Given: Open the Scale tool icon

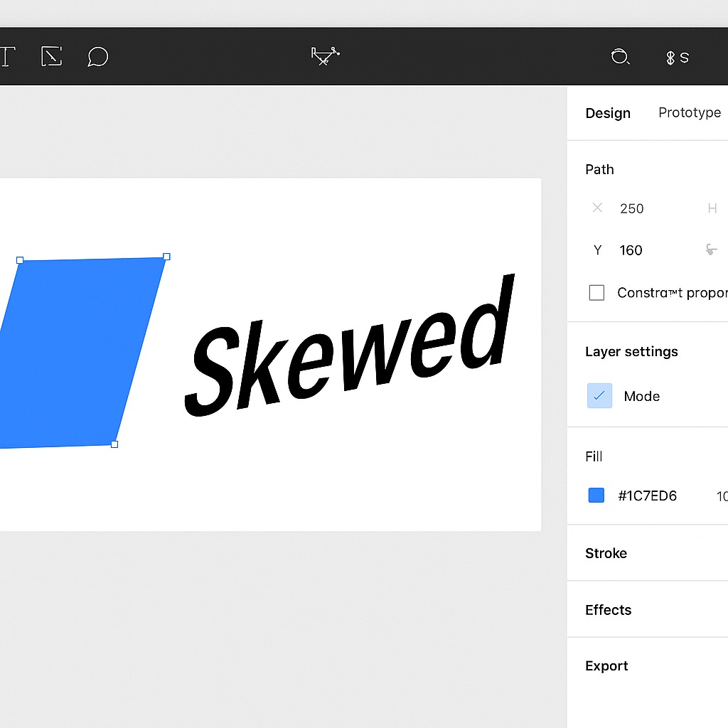Looking at the screenshot, I should tap(51, 57).
